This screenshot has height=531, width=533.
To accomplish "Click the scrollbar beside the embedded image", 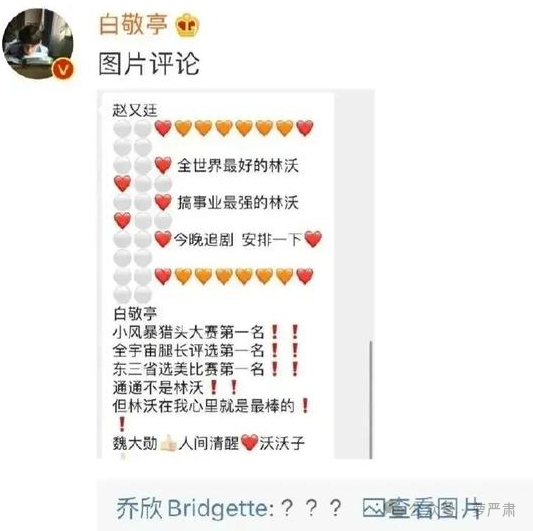I will point(371,399).
